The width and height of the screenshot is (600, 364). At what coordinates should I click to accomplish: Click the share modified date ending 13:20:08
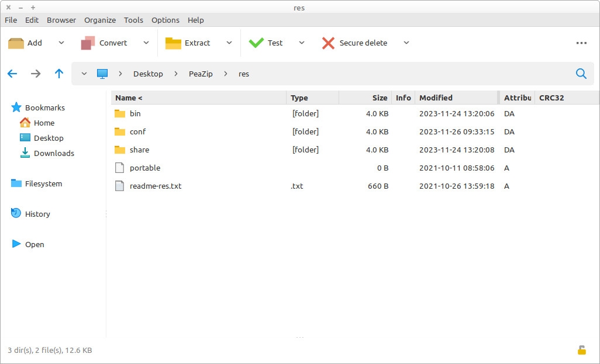(x=457, y=150)
